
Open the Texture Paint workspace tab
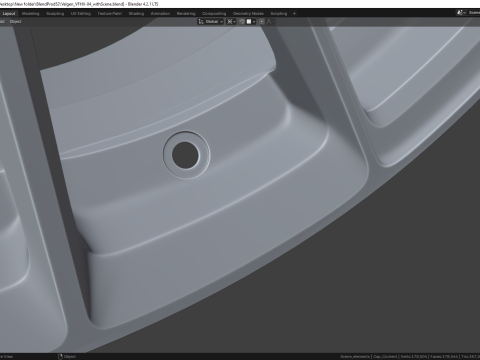109,14
